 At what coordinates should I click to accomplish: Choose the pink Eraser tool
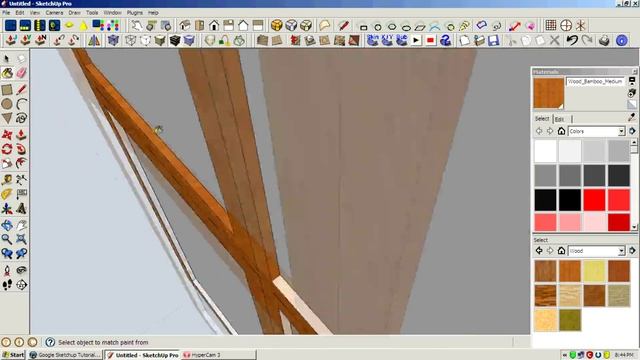(21, 73)
